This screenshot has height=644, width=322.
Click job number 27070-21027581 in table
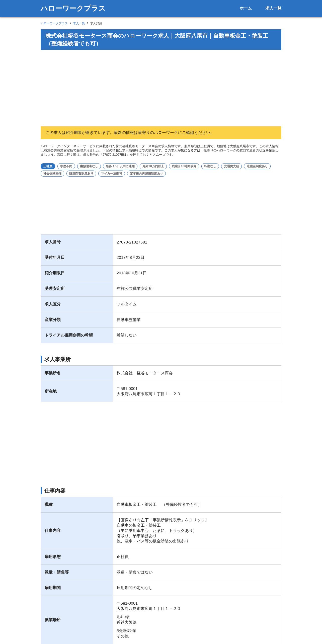(x=132, y=242)
